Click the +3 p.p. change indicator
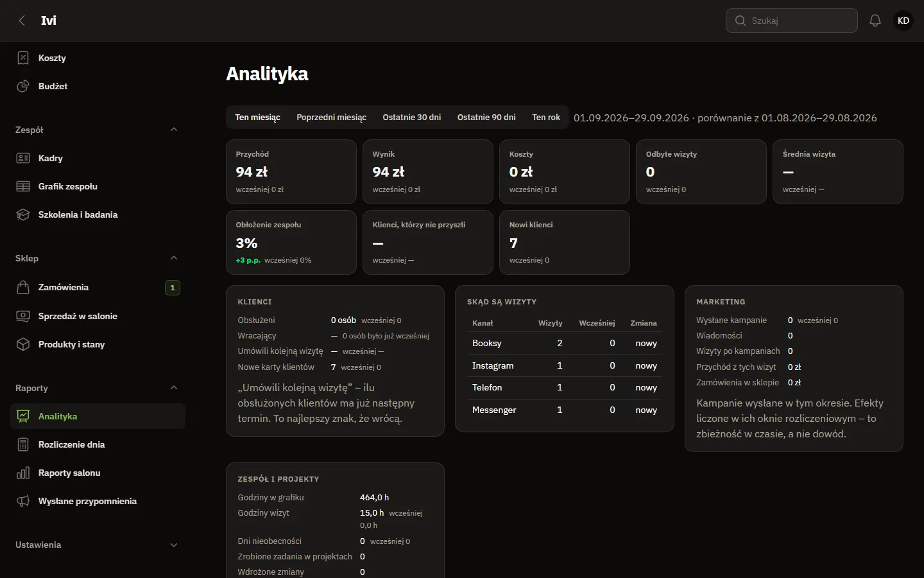Screen dimensions: 924x578 point(248,261)
